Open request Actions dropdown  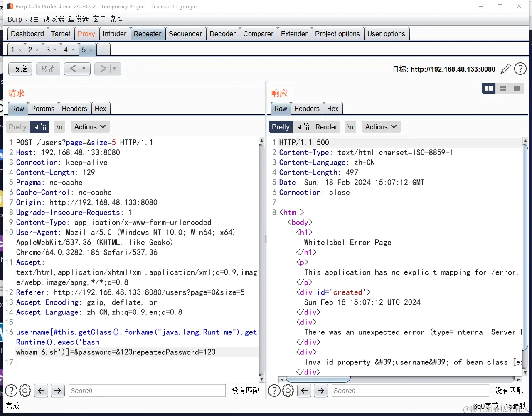pos(90,127)
